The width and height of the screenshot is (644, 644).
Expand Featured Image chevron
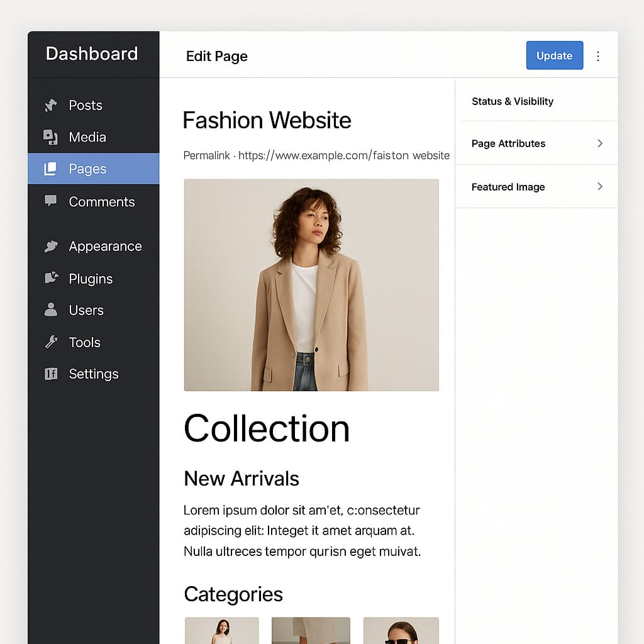click(600, 186)
